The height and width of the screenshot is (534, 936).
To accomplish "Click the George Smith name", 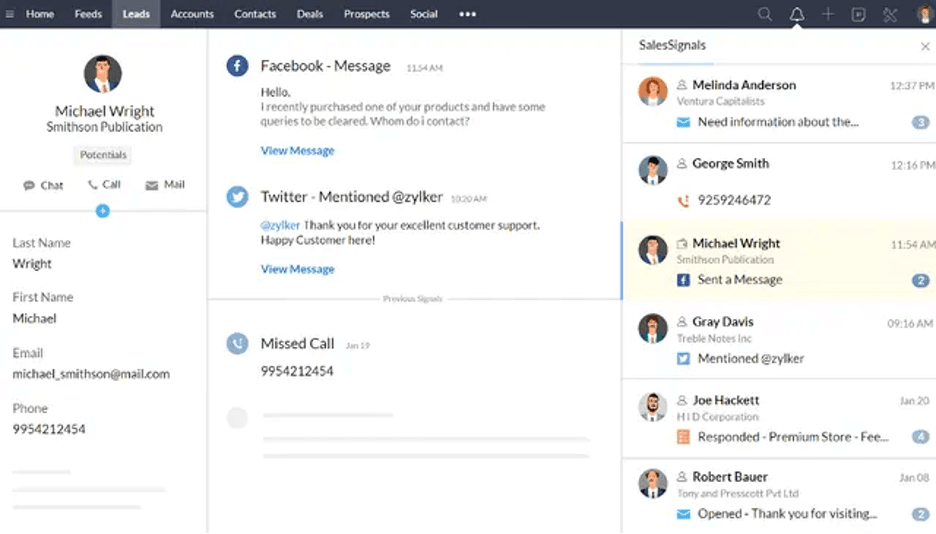I will click(x=731, y=163).
